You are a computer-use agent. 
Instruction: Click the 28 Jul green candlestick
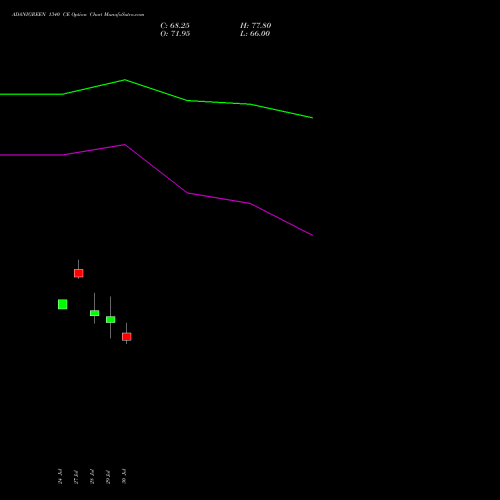(x=95, y=313)
